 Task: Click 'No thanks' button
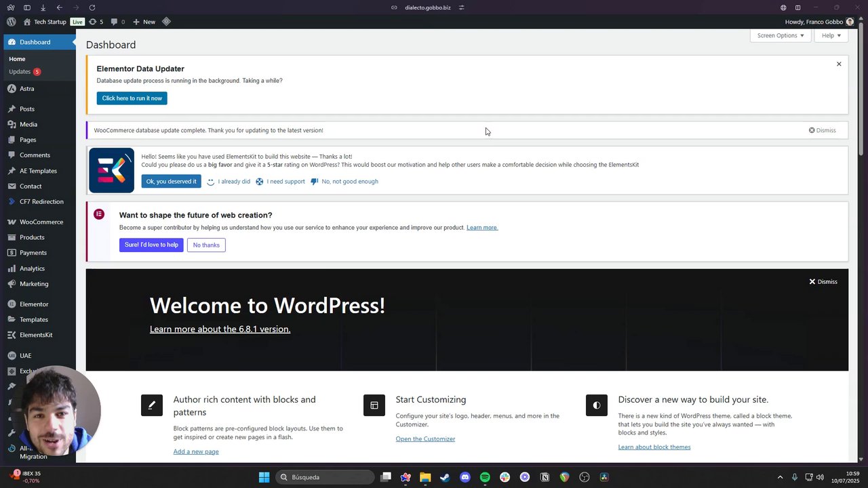206,245
